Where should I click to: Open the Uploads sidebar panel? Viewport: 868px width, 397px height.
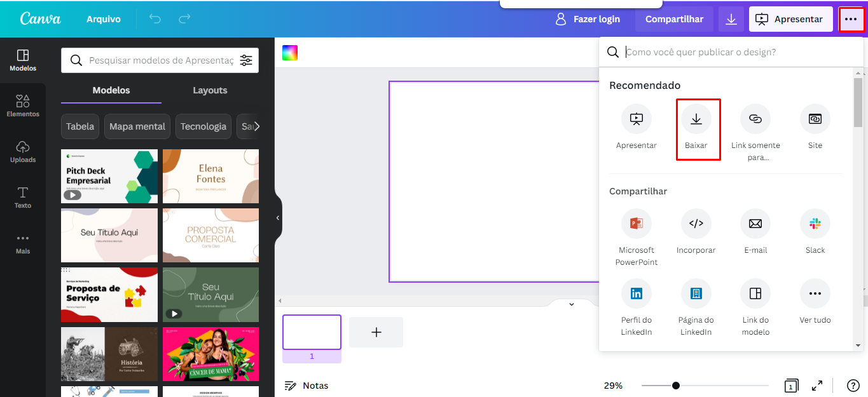point(23,152)
